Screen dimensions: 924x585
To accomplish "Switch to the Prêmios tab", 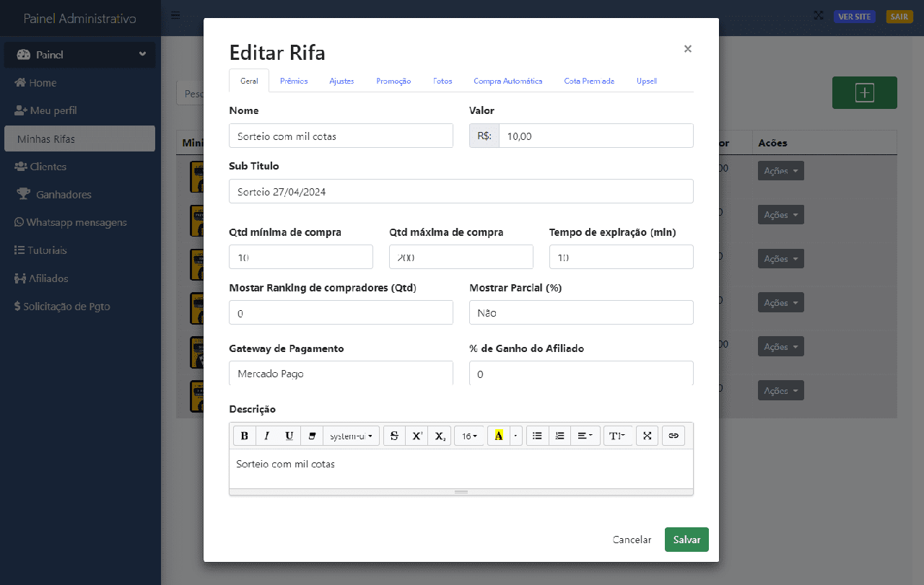I will point(294,81).
